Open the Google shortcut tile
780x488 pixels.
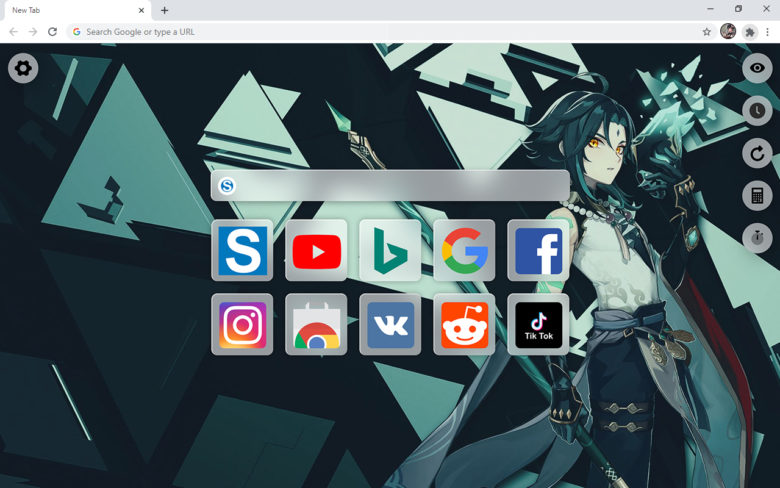point(464,250)
